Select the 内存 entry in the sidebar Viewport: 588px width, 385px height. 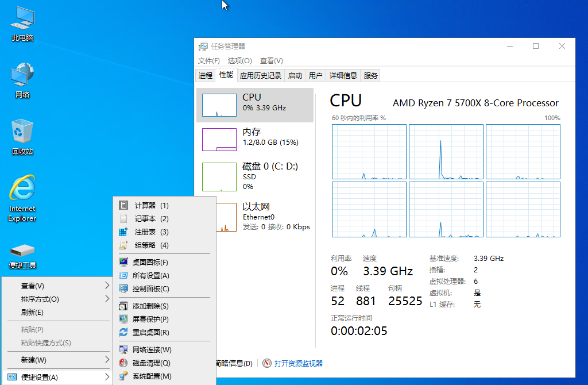point(255,140)
